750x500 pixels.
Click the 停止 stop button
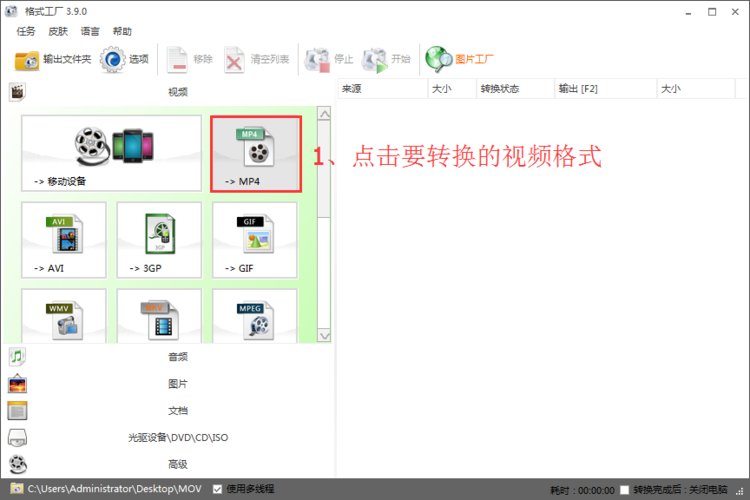point(329,59)
